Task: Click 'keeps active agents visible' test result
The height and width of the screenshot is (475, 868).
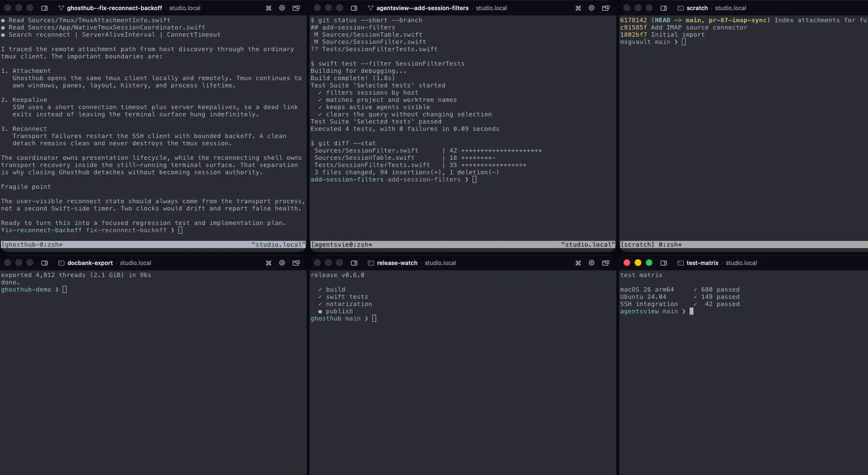Action: pyautogui.click(x=374, y=107)
